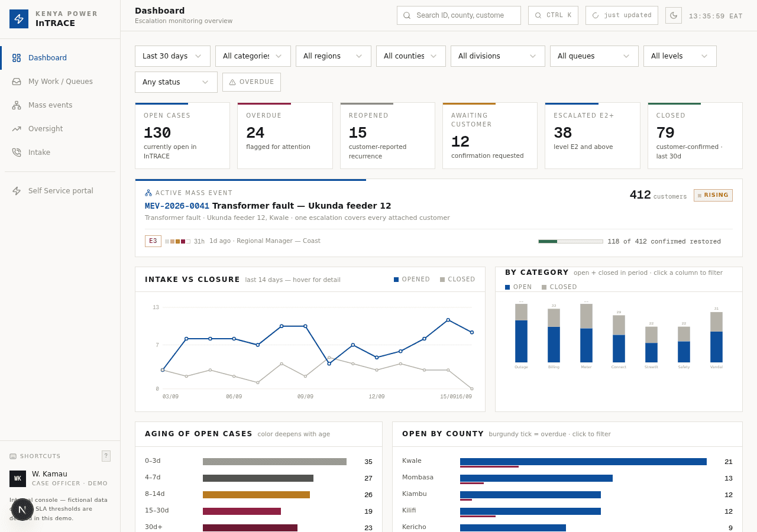Screen dimensions: 757x532
Task: Select the Open Cases 130 card
Action: tap(182, 136)
